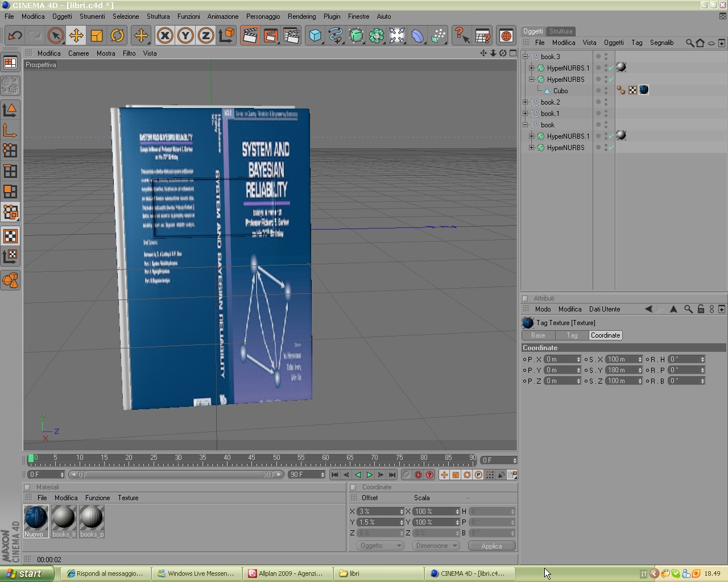Open the Animazione menu
Image resolution: width=728 pixels, height=582 pixels.
pos(222,16)
